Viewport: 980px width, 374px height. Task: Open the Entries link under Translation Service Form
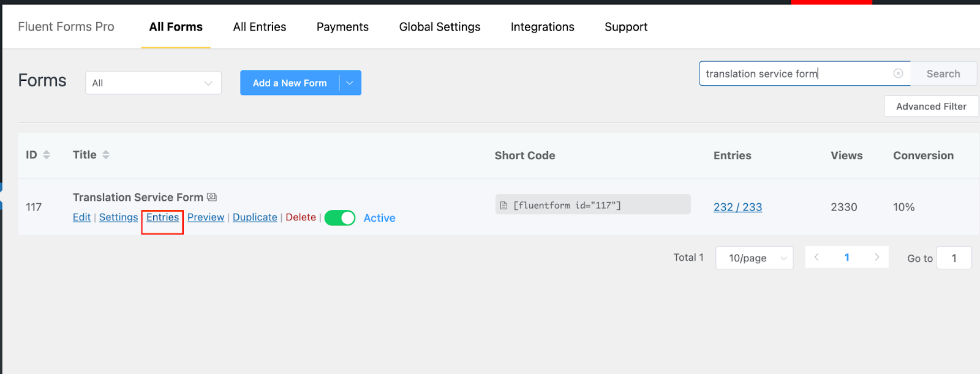coord(162,217)
